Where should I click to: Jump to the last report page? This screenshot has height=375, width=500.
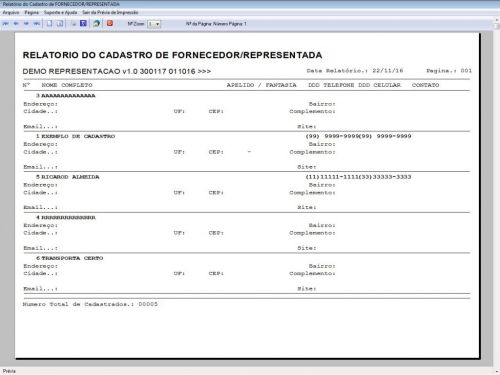tap(37, 24)
